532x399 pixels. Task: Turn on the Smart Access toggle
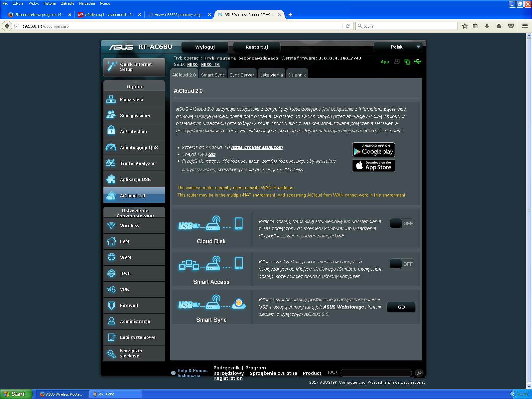click(x=402, y=264)
